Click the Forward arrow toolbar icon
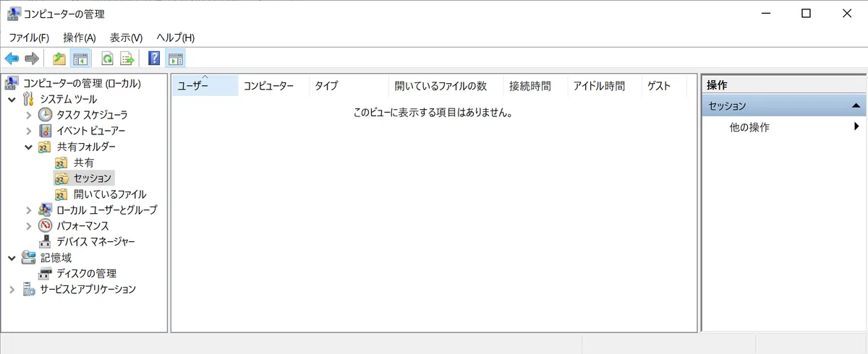Viewport: 868px width, 354px height. pyautogui.click(x=31, y=59)
